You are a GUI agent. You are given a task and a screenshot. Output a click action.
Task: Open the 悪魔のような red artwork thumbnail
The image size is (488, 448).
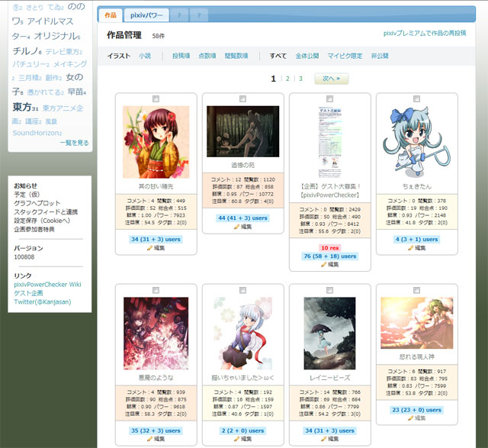point(156,334)
